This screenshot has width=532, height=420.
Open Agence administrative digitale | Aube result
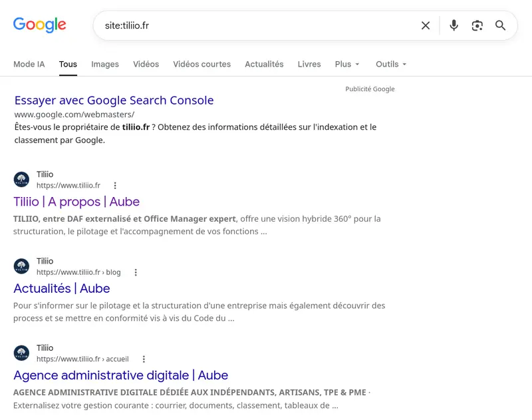coord(120,375)
